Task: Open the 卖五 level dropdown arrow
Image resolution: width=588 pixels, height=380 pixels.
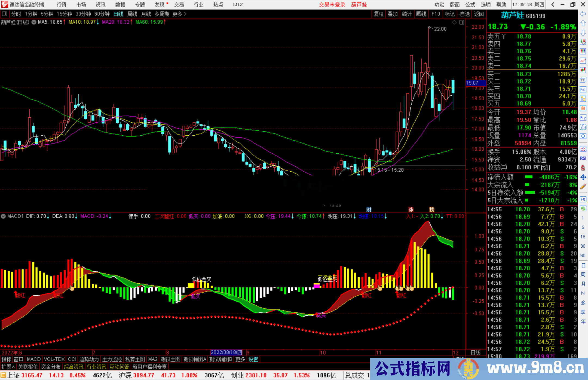Action: point(504,37)
